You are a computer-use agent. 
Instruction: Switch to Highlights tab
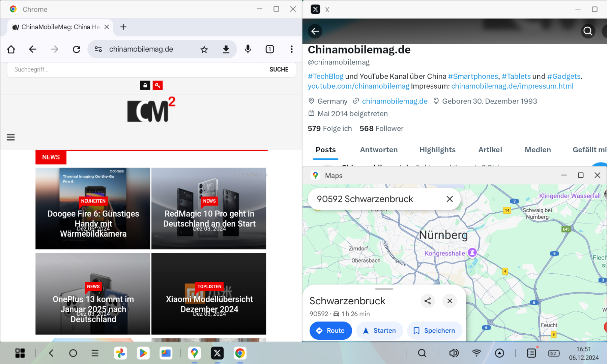pos(437,150)
